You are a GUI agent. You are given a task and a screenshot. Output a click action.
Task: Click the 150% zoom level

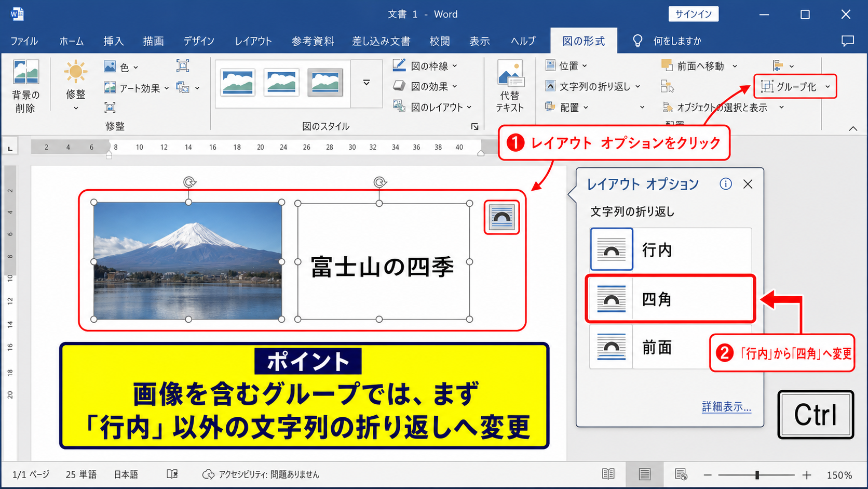pos(839,475)
